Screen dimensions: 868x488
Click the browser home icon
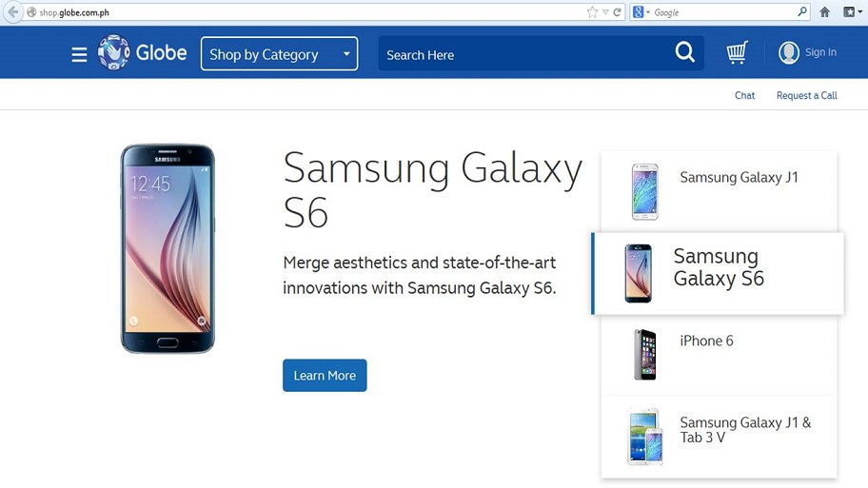tap(824, 11)
